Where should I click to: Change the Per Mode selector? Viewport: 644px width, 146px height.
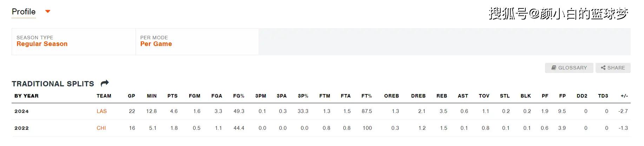[197, 41]
